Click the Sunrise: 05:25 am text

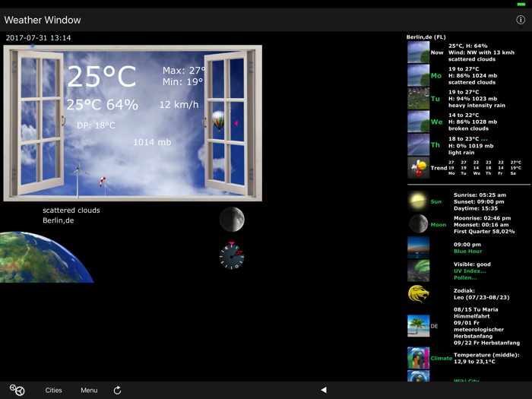point(480,195)
